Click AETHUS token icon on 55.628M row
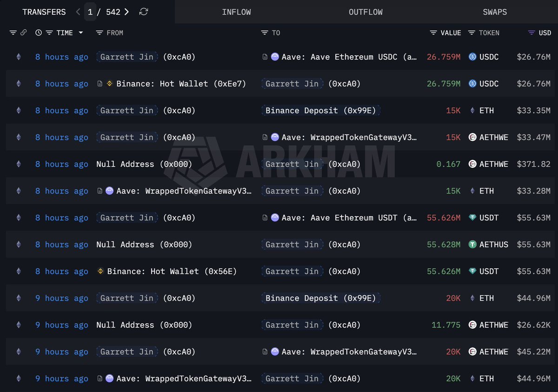Screen dimensions: 558x392 472,245
